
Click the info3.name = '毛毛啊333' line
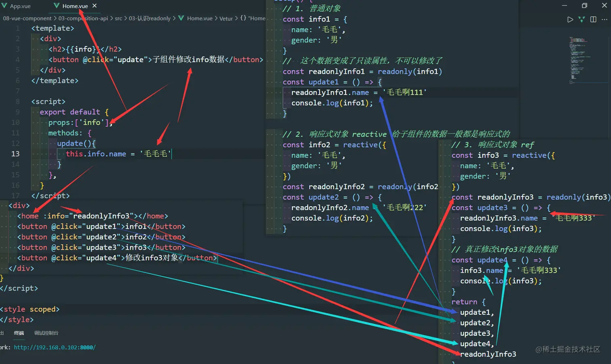tap(511, 270)
